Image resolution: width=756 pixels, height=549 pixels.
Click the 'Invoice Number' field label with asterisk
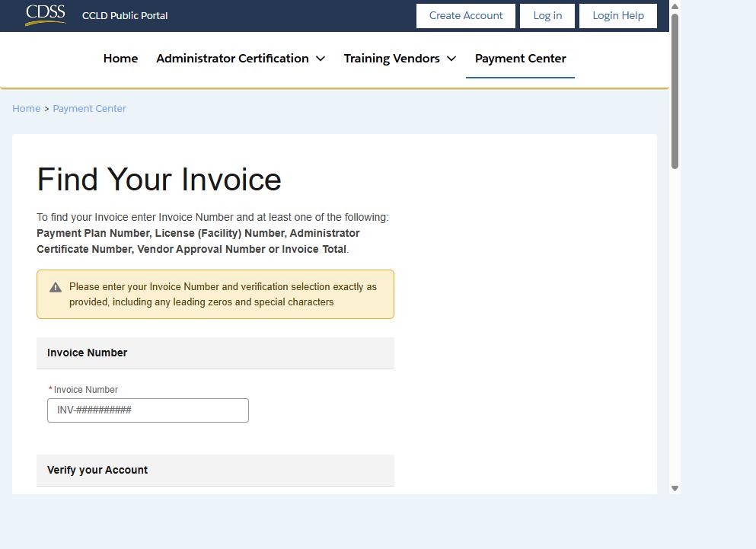point(83,389)
